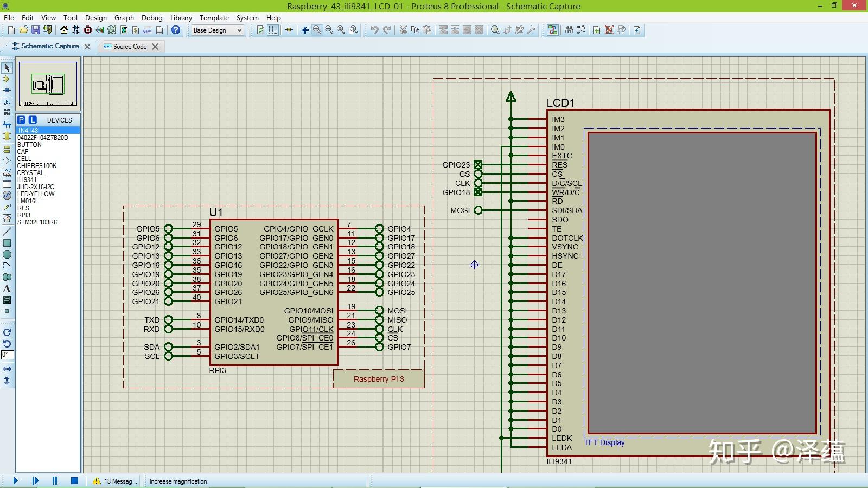Toggle the wire autorouter button
Viewport: 868px width, 488px height.
552,30
